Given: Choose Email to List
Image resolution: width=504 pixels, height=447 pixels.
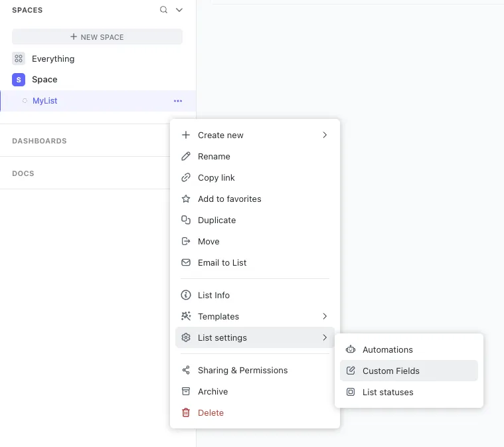Looking at the screenshot, I should (x=254, y=262).
